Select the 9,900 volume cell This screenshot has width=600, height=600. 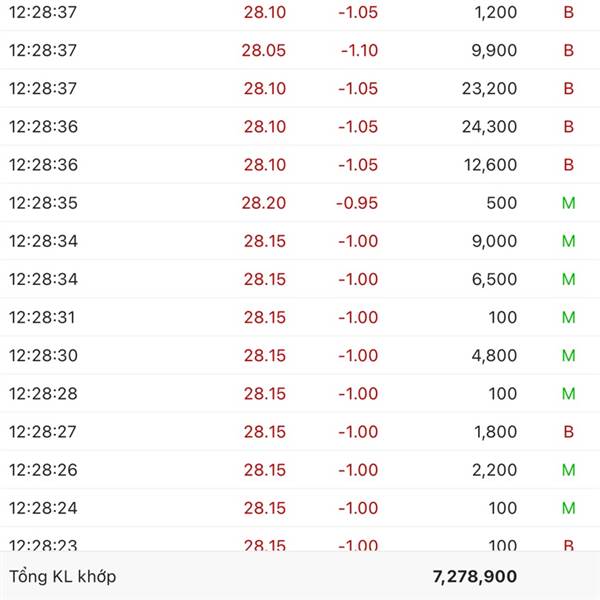(495, 50)
